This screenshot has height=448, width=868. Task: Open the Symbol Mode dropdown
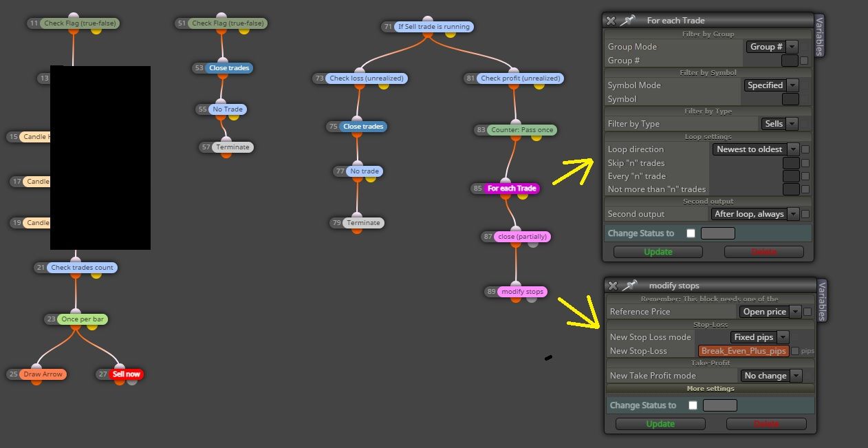click(x=771, y=85)
